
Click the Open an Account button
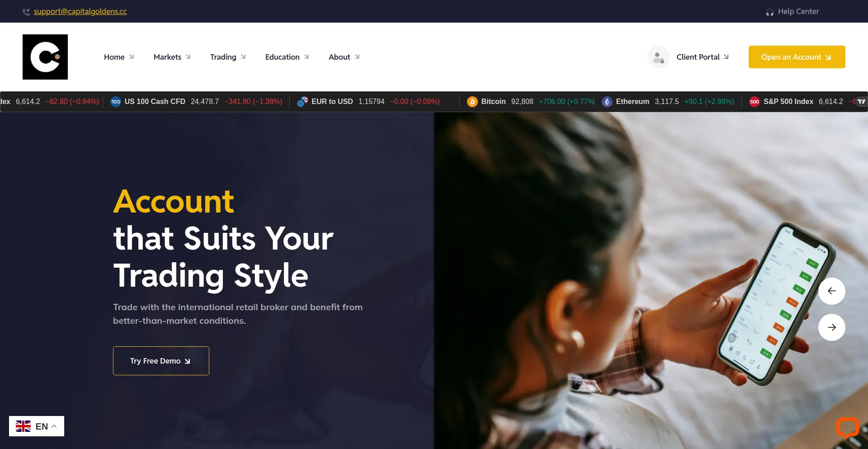[797, 57]
